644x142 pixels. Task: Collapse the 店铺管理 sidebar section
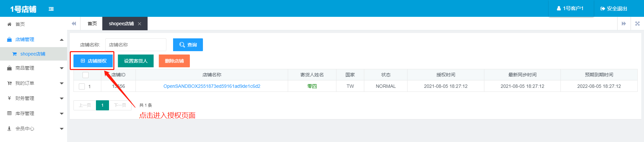62,40
